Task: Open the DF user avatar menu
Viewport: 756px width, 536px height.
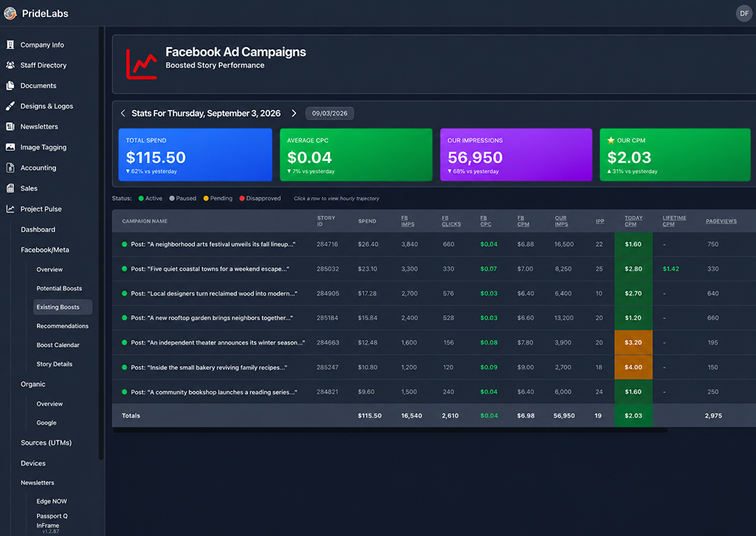Action: click(x=744, y=13)
